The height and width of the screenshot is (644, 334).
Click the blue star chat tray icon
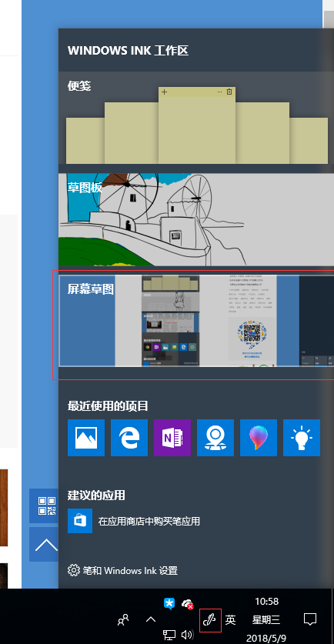pyautogui.click(x=169, y=604)
